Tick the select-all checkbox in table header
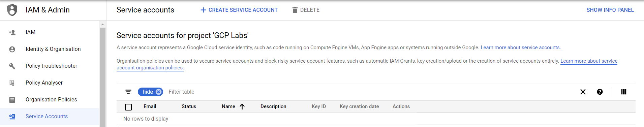Image resolution: width=644 pixels, height=127 pixels. (x=128, y=107)
